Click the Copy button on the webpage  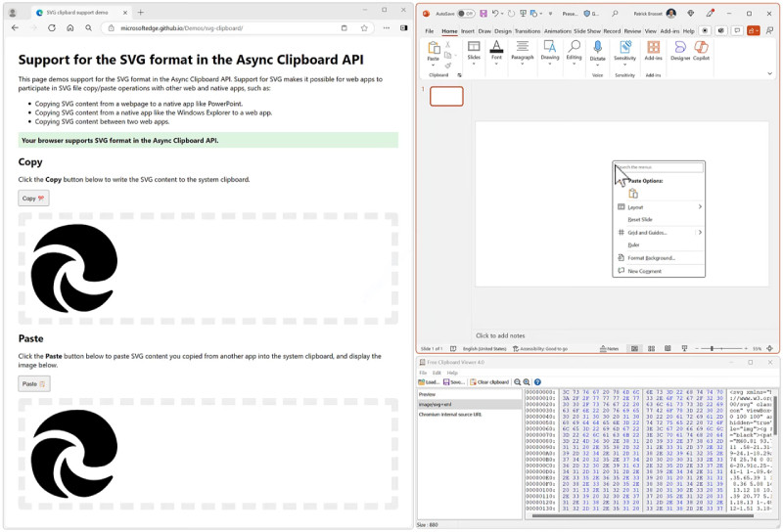click(33, 199)
